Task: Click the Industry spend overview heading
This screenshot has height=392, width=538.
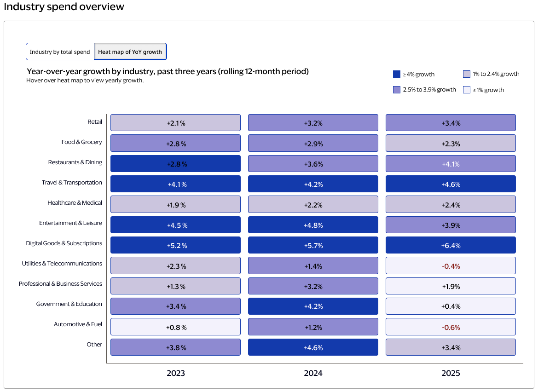Action: [64, 7]
